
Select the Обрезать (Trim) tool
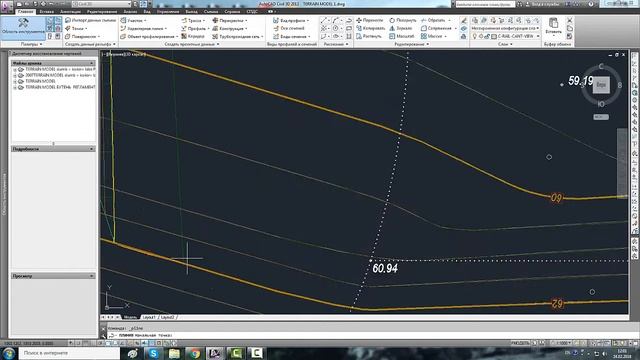[x=436, y=20]
